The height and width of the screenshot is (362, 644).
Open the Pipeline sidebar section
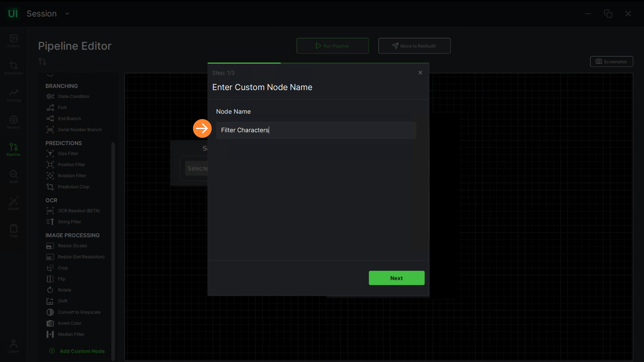pyautogui.click(x=13, y=150)
